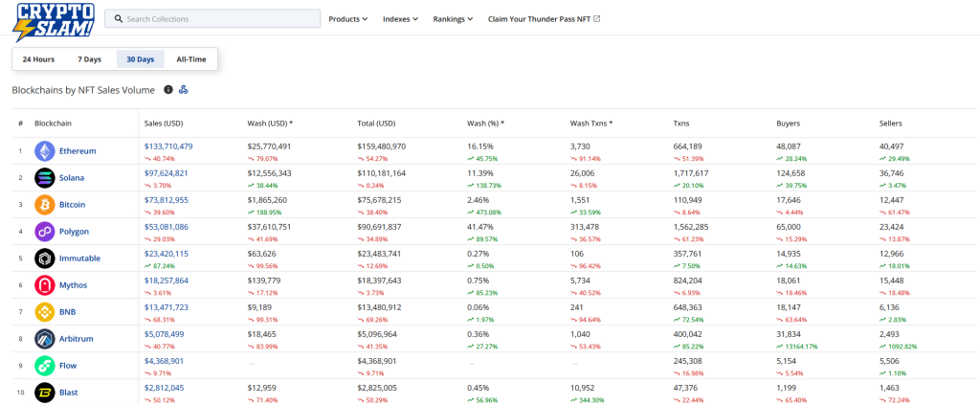Open info icon beside sales volume title
Screen dimensions: 980x405
168,90
